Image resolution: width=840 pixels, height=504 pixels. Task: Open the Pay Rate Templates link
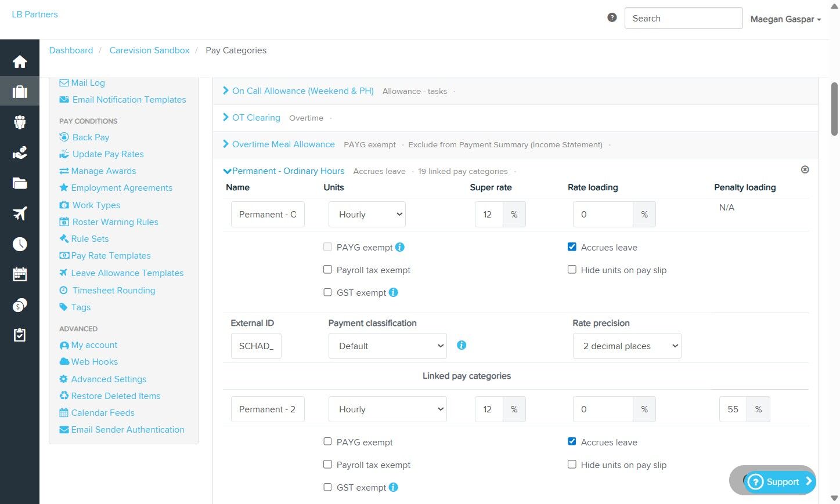coord(110,256)
